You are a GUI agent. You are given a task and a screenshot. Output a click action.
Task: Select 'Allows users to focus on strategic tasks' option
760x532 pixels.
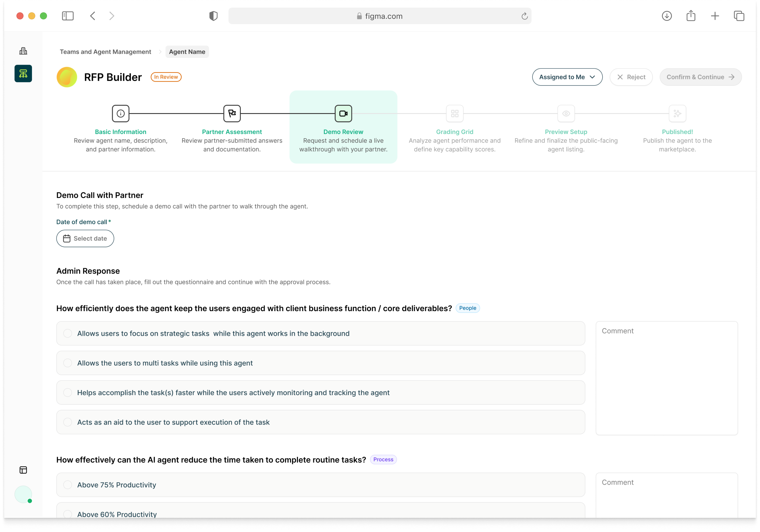pos(68,333)
